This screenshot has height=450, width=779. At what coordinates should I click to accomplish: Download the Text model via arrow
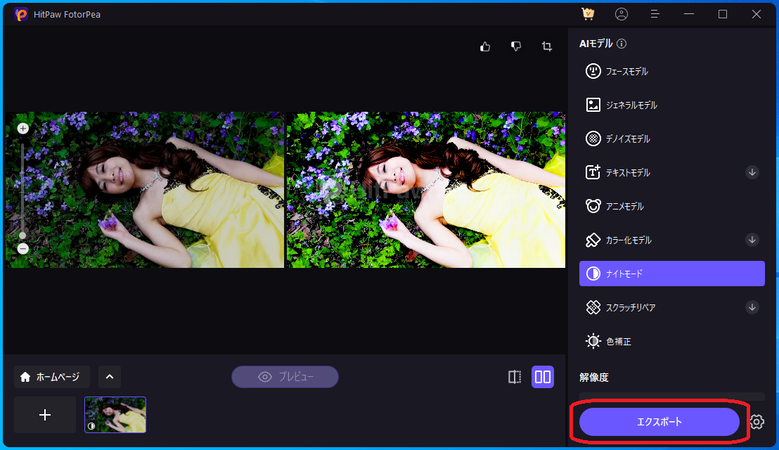coord(752,172)
